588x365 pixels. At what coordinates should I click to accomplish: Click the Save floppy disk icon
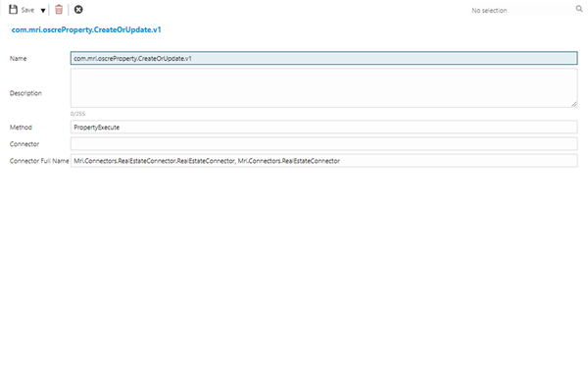click(13, 10)
